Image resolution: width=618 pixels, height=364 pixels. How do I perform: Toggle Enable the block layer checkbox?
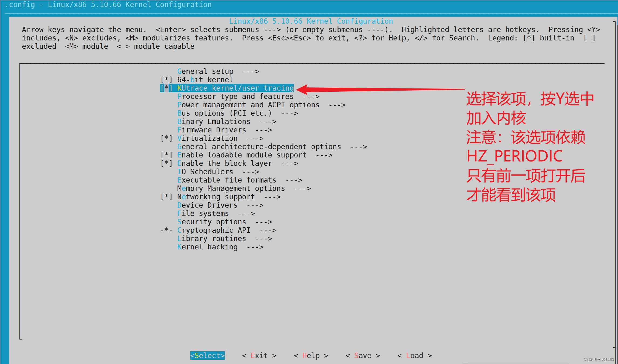click(x=166, y=163)
